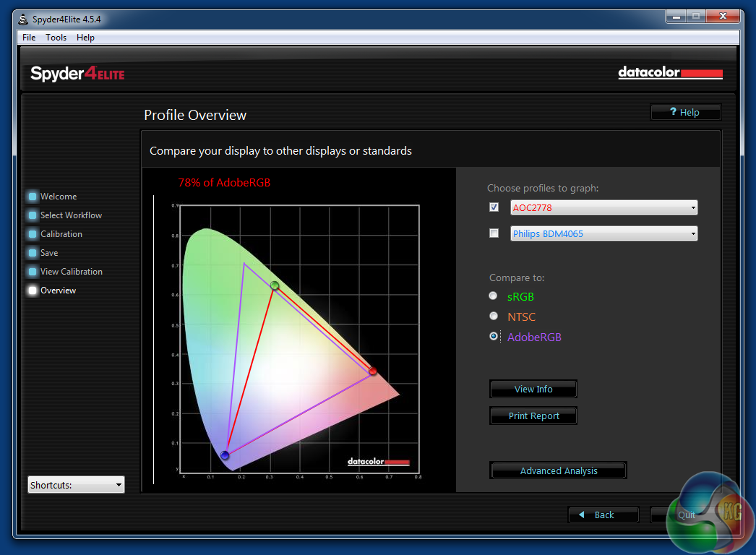This screenshot has height=555, width=756.
Task: Click the Overview step indicator icon
Action: coord(32,291)
